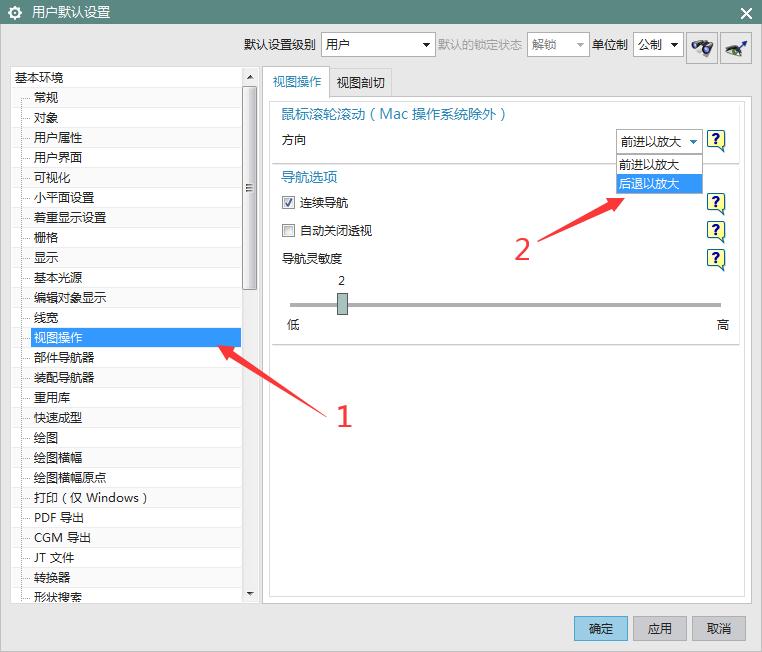The width and height of the screenshot is (762, 652).
Task: Select 重用库 in the tree
Action: (x=52, y=397)
